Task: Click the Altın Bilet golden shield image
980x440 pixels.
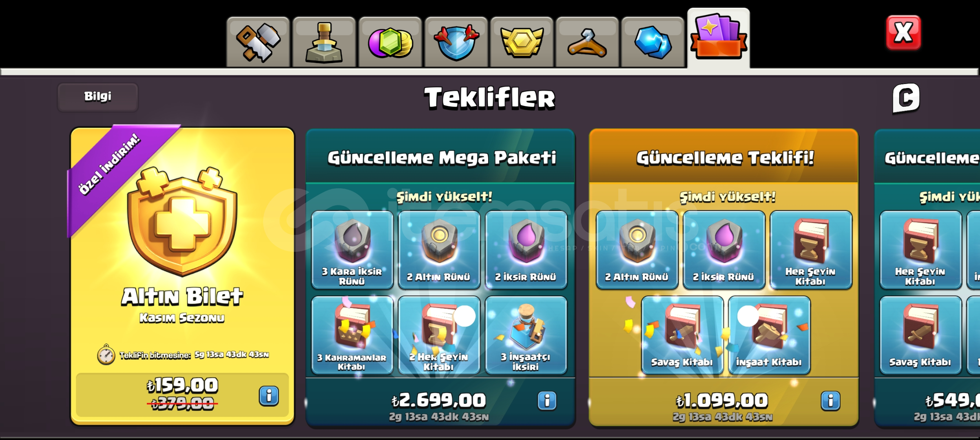Action: [182, 222]
